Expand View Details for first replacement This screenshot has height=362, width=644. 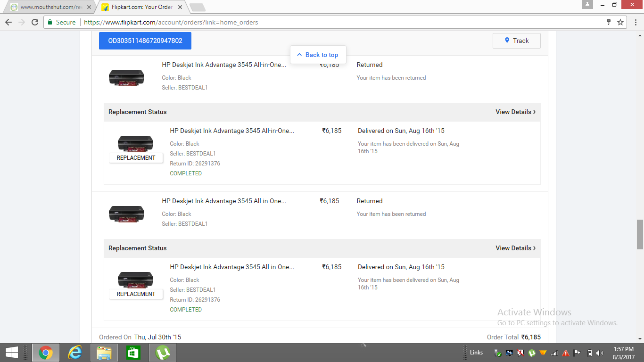[x=515, y=112]
